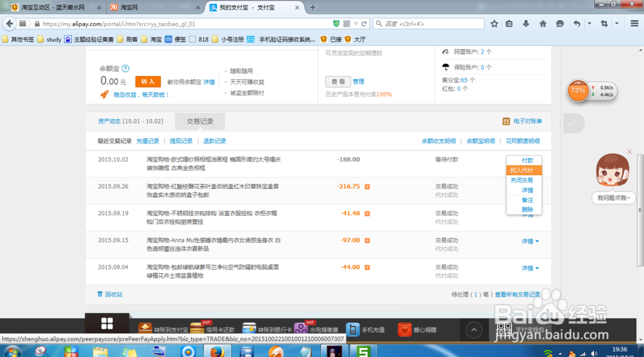
Task: Select 付款 in the transaction dropdown menu
Action: (527, 160)
